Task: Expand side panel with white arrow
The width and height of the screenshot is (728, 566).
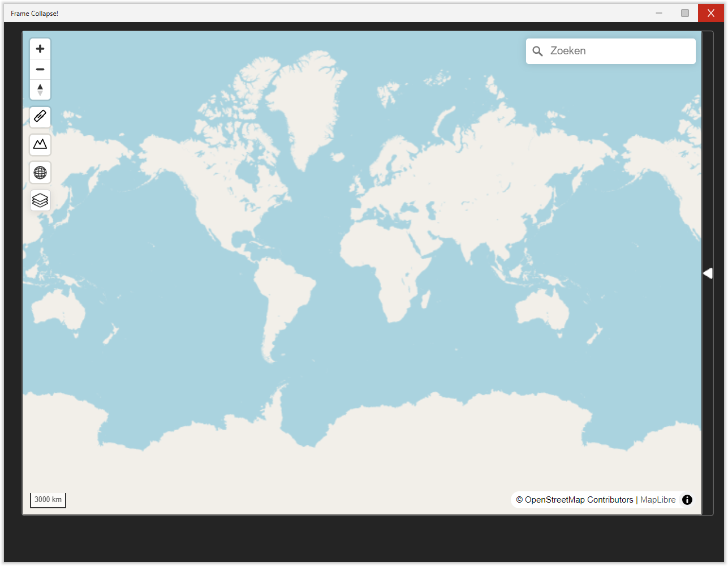Action: [x=708, y=273]
